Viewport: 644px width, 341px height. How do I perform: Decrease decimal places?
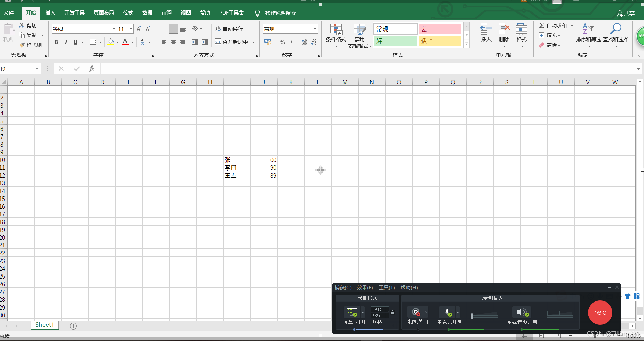[314, 42]
